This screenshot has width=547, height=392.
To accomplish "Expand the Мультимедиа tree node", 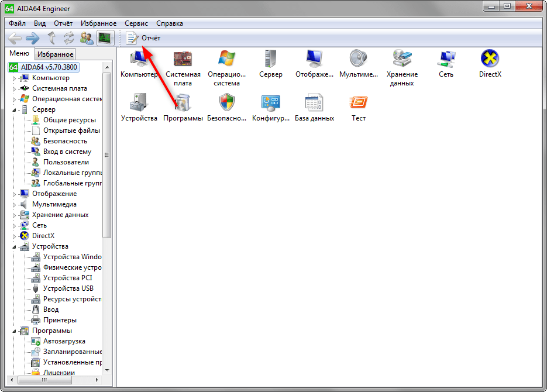I will tap(14, 205).
